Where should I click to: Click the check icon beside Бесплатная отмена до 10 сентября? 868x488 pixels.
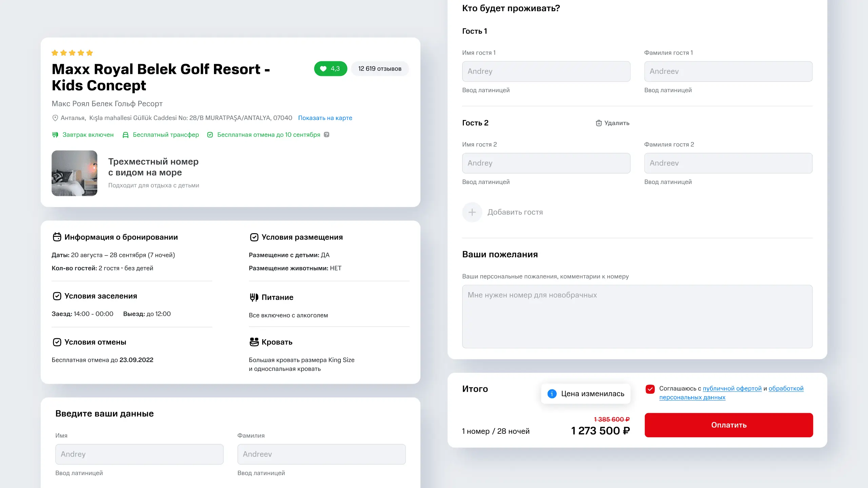(210, 135)
